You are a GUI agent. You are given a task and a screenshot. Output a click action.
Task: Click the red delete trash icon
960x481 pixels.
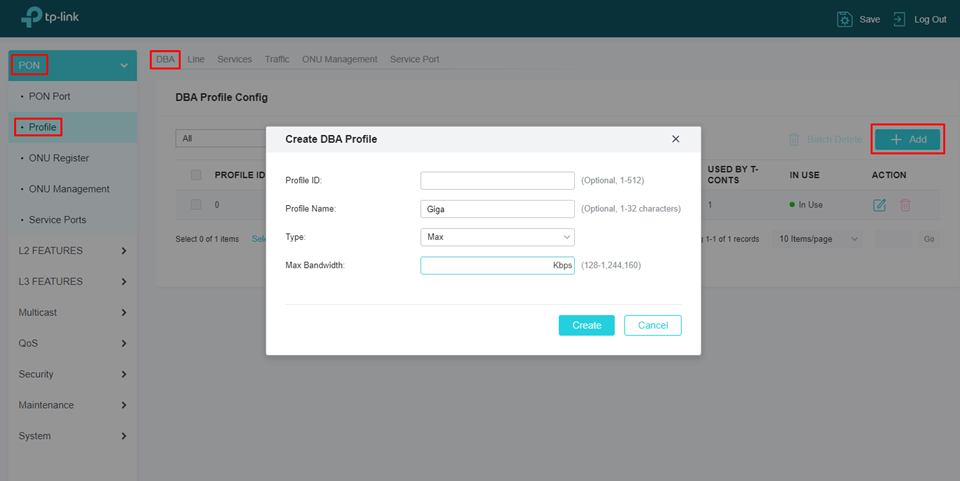tap(905, 205)
